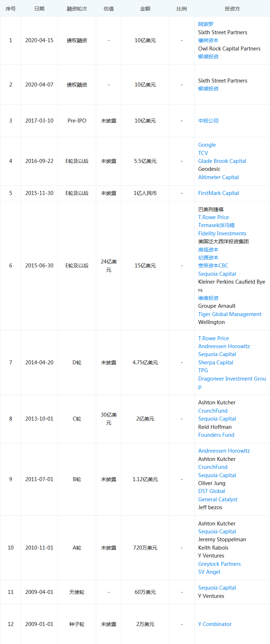
Task: Click Andreessen Horowitz in the B轮 row
Action: point(224,451)
